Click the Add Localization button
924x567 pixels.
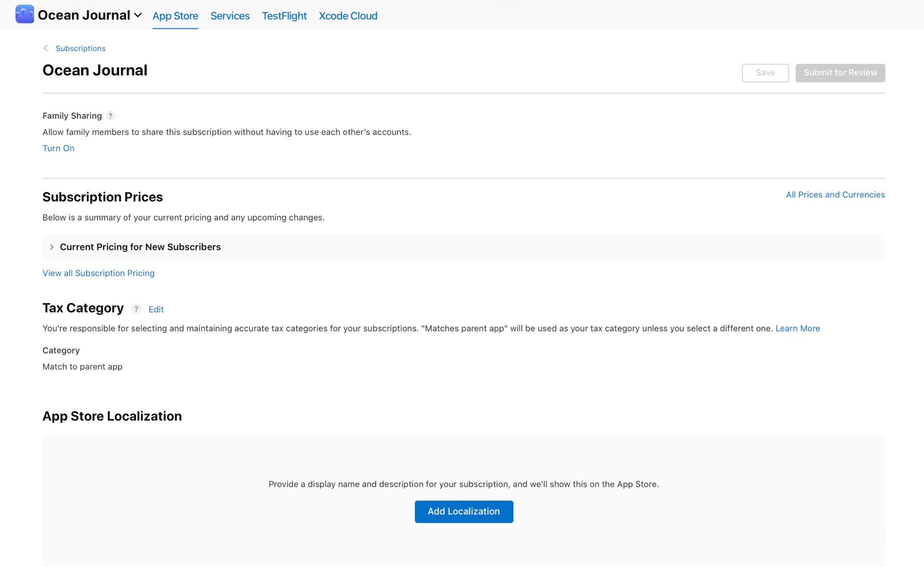coord(464,511)
